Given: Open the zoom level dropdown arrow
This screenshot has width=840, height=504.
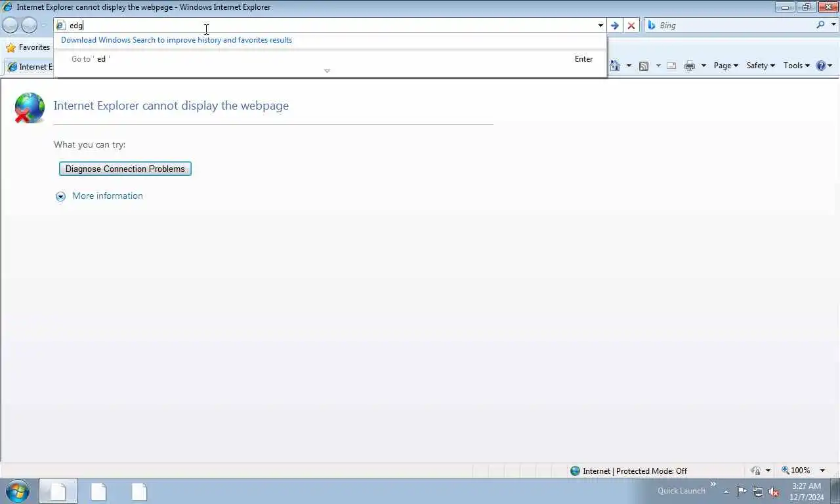Looking at the screenshot, I should [822, 471].
